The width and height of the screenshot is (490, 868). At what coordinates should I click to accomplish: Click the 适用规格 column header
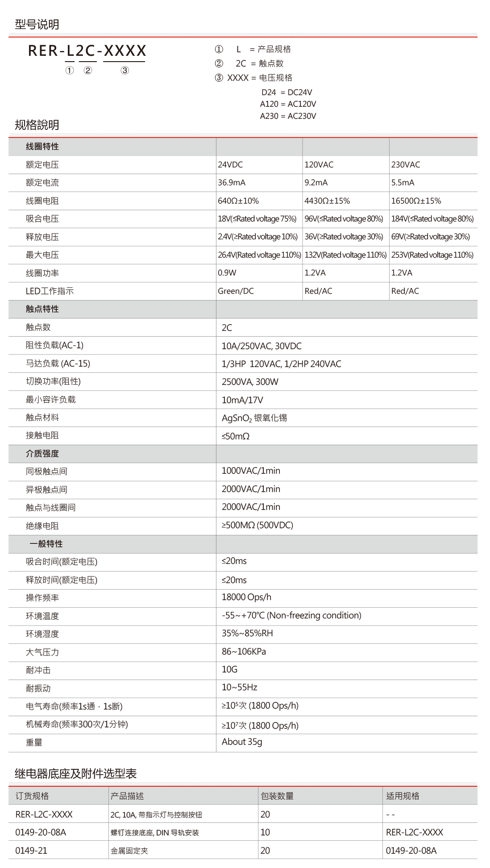click(403, 796)
